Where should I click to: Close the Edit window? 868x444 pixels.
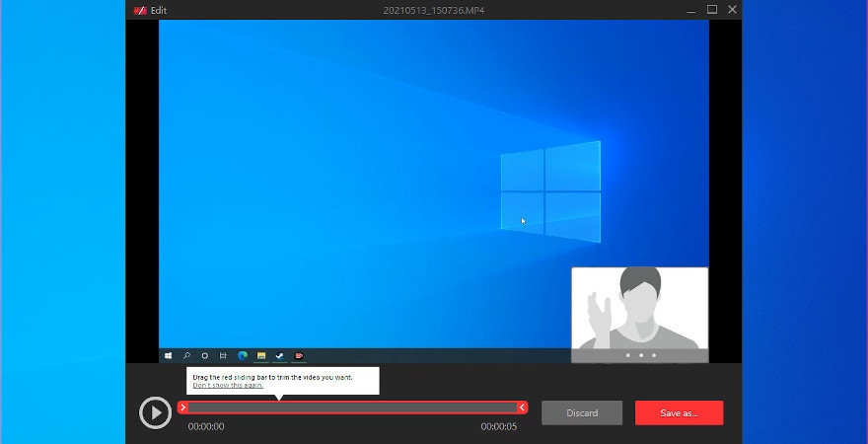pyautogui.click(x=732, y=10)
